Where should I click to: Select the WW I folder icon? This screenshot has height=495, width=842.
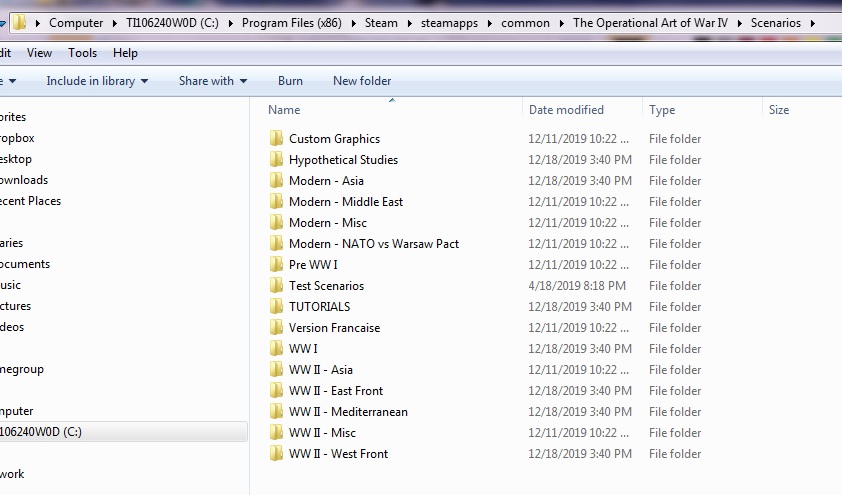pyautogui.click(x=276, y=348)
